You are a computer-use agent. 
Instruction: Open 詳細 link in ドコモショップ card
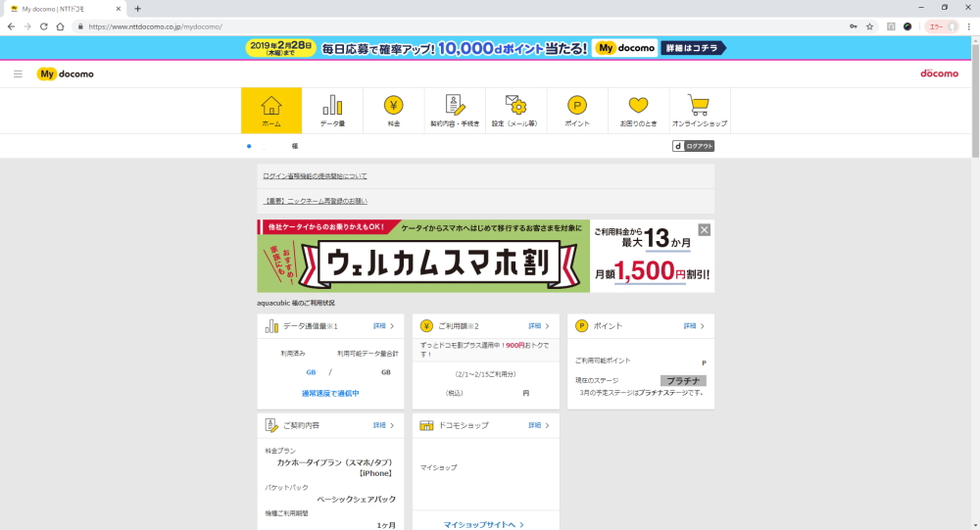tap(539, 425)
